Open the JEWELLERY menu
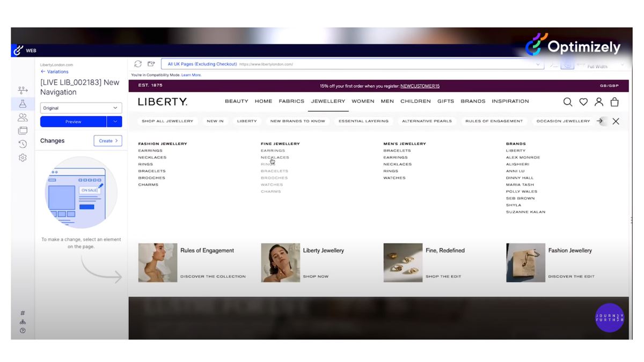Viewport: 644px width, 362px height. pos(328,101)
